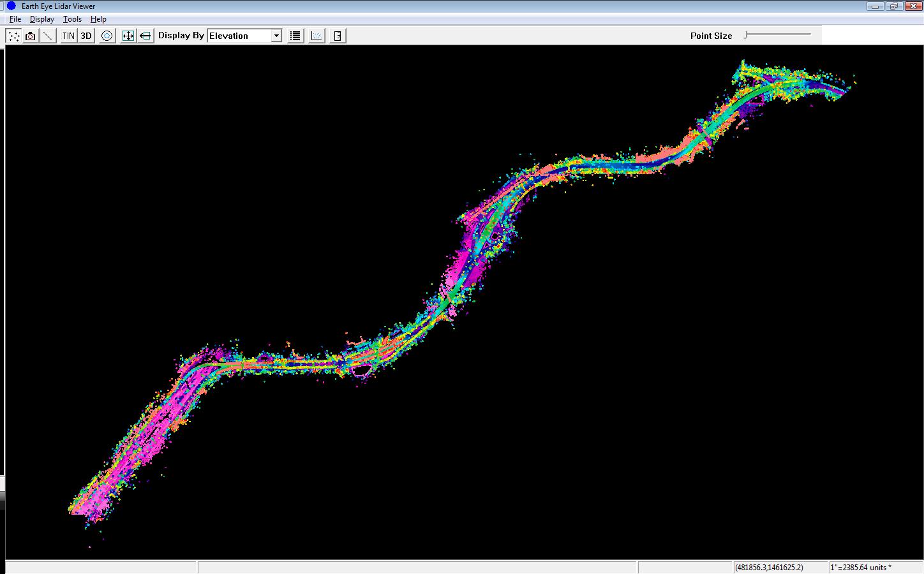Open the Tools menu
924x574 pixels.
tap(72, 19)
